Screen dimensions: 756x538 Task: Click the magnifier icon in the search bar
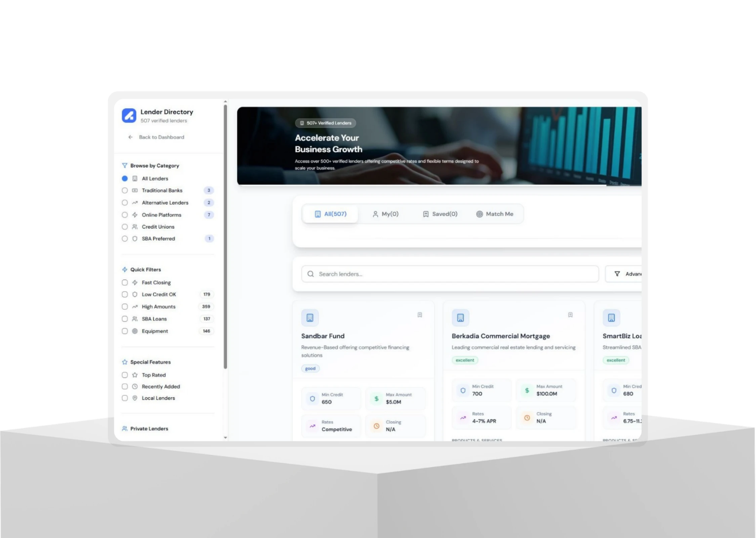pos(311,274)
